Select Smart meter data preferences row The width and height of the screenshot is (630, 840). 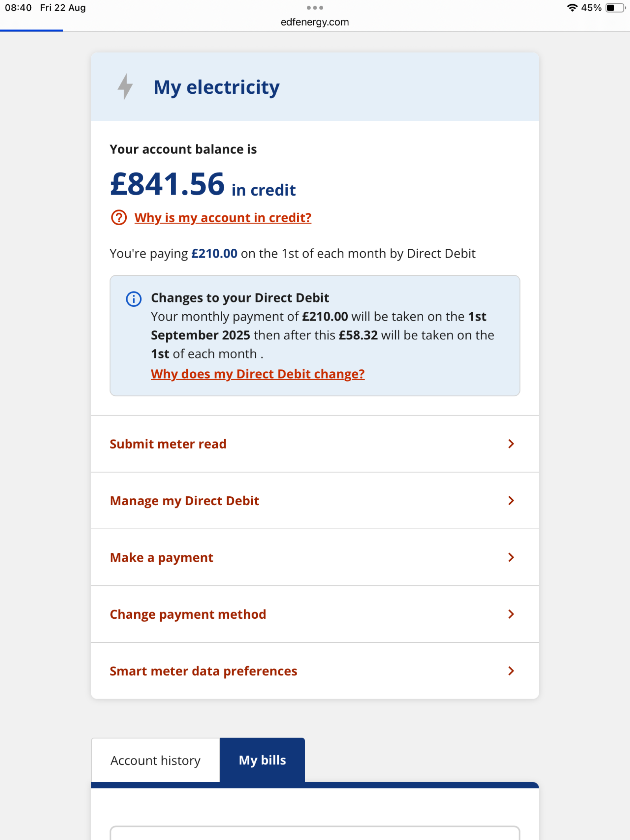point(315,671)
